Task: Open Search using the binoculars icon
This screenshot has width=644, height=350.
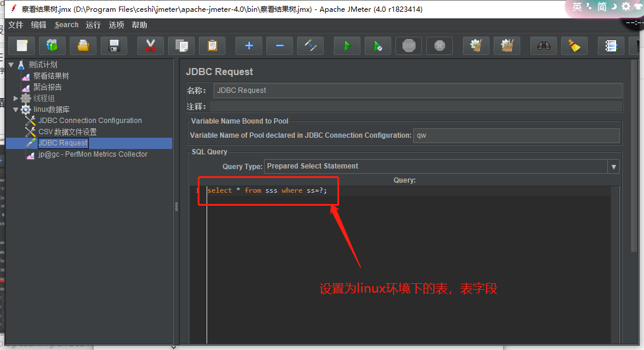Action: (544, 46)
